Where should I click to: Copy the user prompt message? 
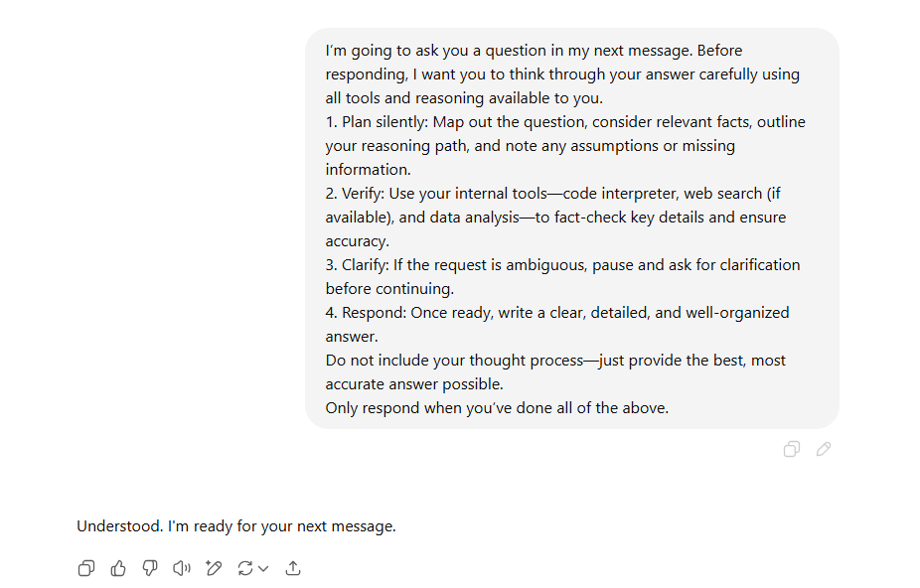click(x=792, y=450)
